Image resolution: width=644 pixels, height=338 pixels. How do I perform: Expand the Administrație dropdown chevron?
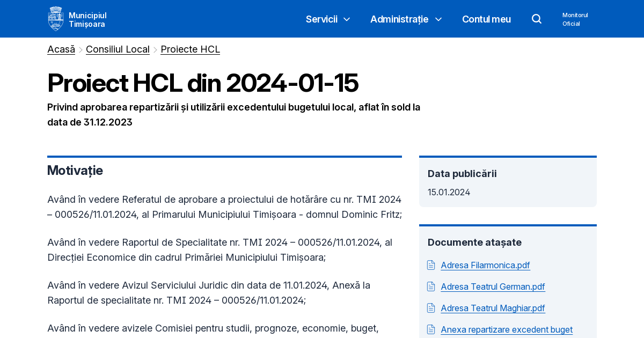[438, 19]
